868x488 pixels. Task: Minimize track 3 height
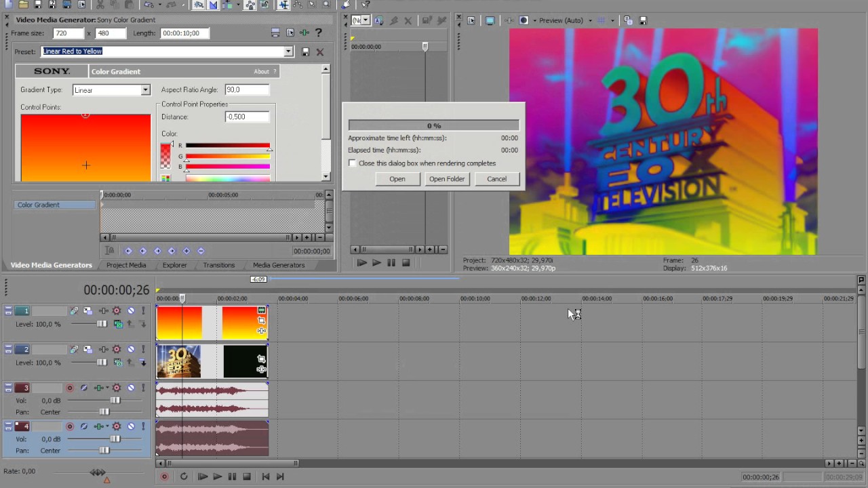click(8, 386)
